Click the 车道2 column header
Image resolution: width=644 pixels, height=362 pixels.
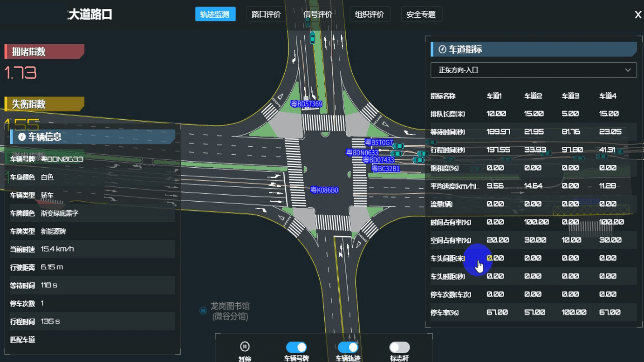[533, 96]
